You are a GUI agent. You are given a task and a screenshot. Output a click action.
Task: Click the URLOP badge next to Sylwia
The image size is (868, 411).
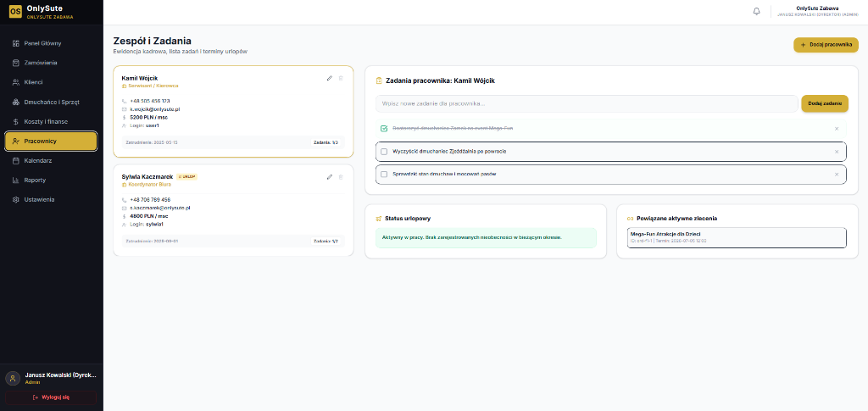click(x=187, y=177)
